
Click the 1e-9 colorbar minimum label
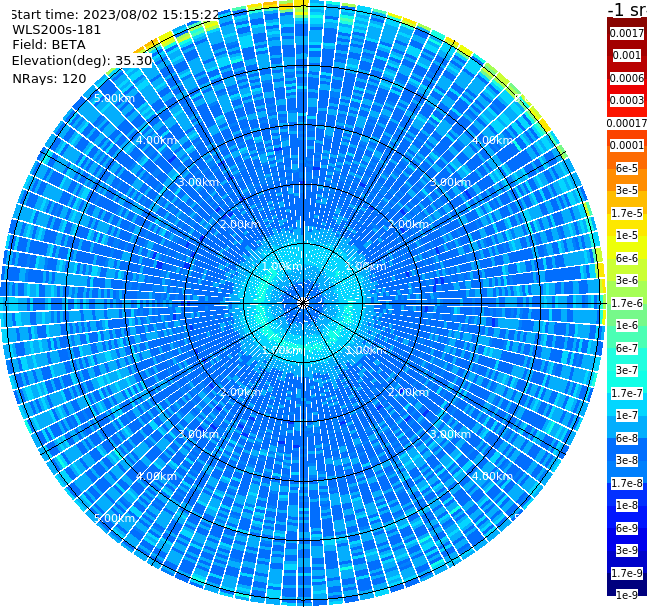627,595
